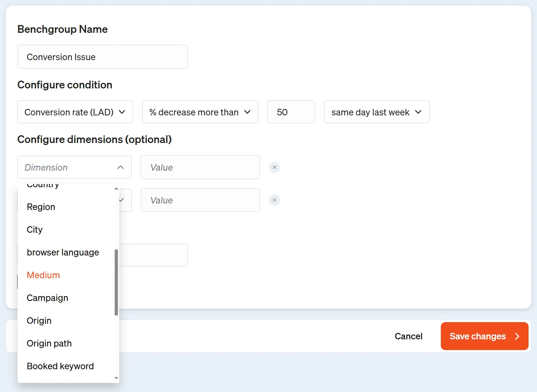Pick browser language dimension option
Screen dimensions: 537x392
coord(63,253)
